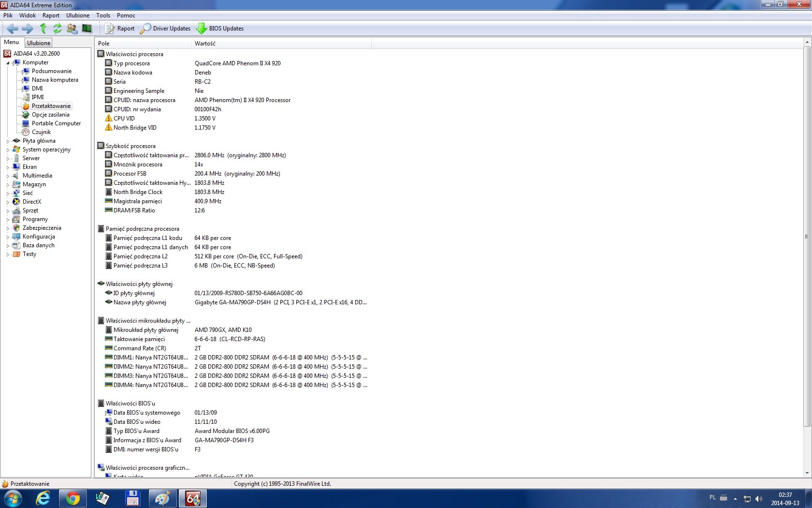
Task: Open the Paint palette icon on the taskbar
Action: [x=162, y=498]
